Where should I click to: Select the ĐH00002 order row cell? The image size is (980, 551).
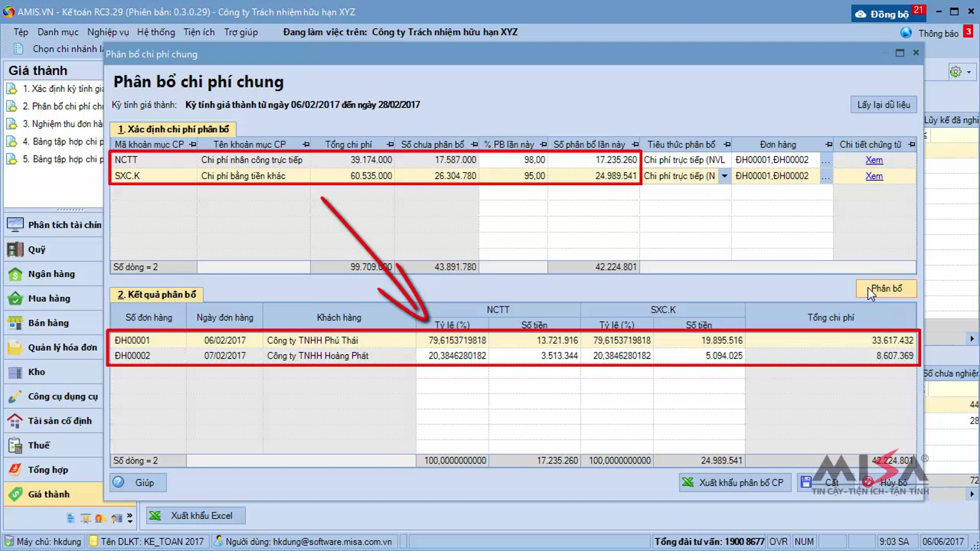tap(148, 356)
